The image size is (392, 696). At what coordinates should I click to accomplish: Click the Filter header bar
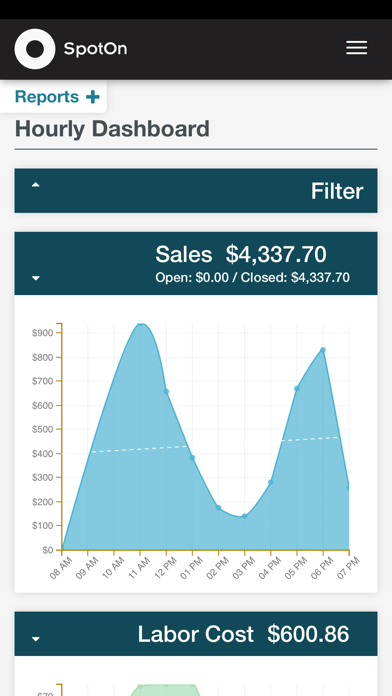196,190
